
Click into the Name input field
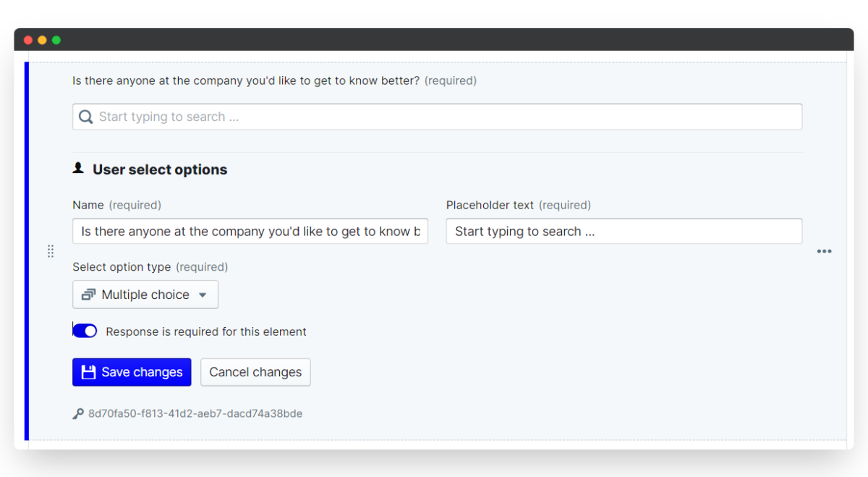pos(250,231)
